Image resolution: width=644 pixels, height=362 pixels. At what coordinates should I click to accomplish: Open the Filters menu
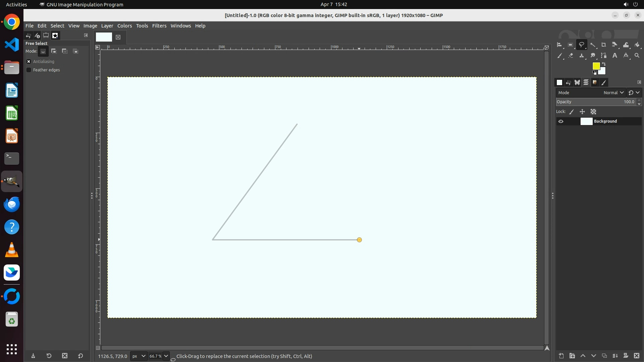(159, 26)
